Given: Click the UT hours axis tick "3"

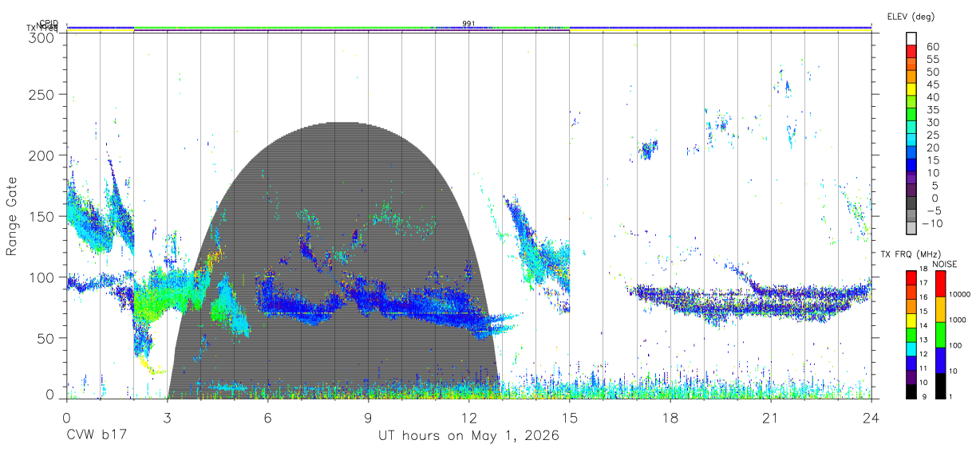Looking at the screenshot, I should point(167,418).
